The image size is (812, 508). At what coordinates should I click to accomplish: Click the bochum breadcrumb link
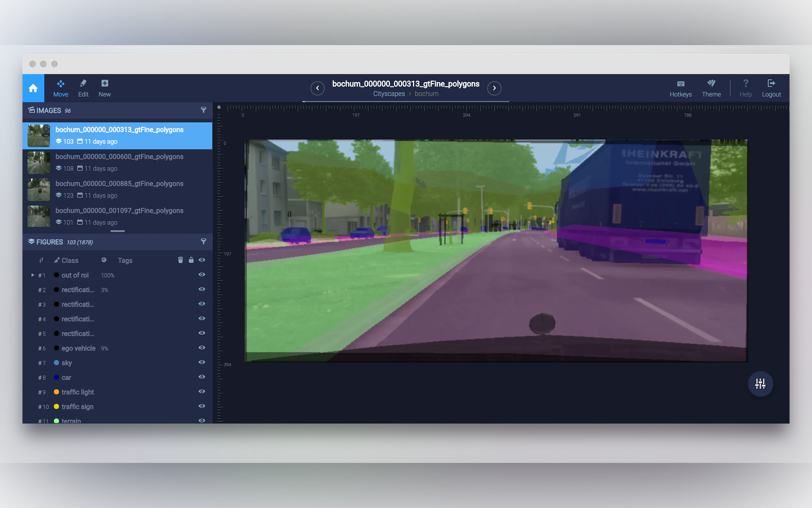pos(426,94)
